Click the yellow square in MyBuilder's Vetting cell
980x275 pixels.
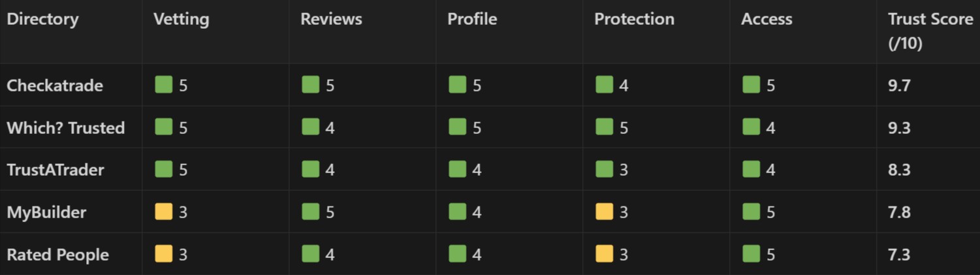tap(163, 212)
